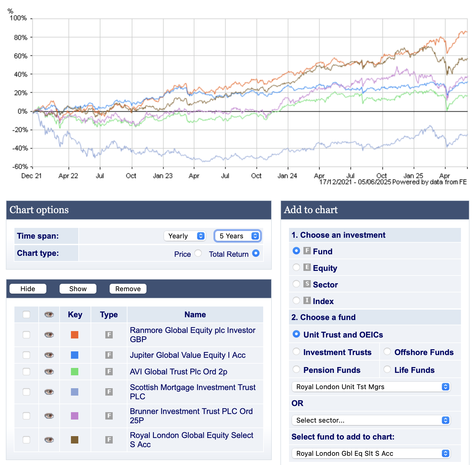Open Royal London Global Equity Select S Acc link
476x465 pixels.
(192, 440)
